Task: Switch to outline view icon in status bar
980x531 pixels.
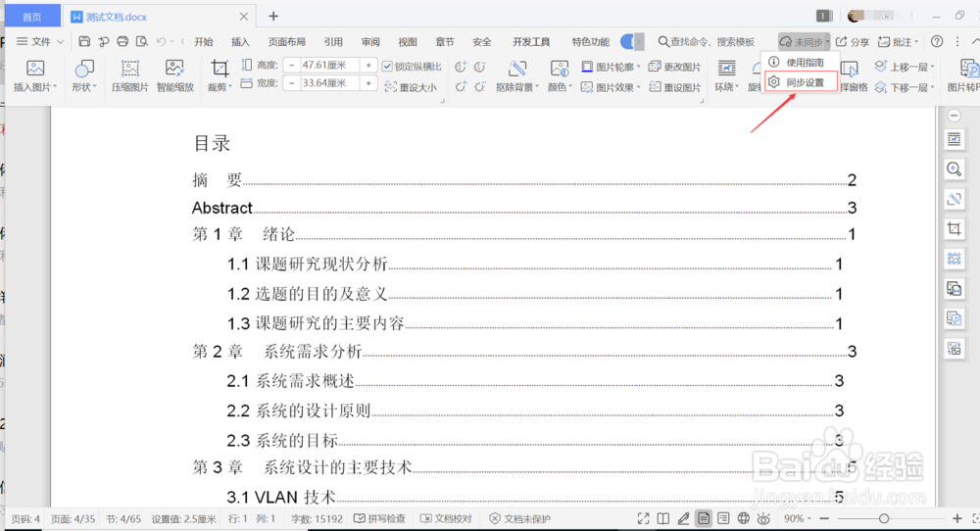Action: point(723,518)
